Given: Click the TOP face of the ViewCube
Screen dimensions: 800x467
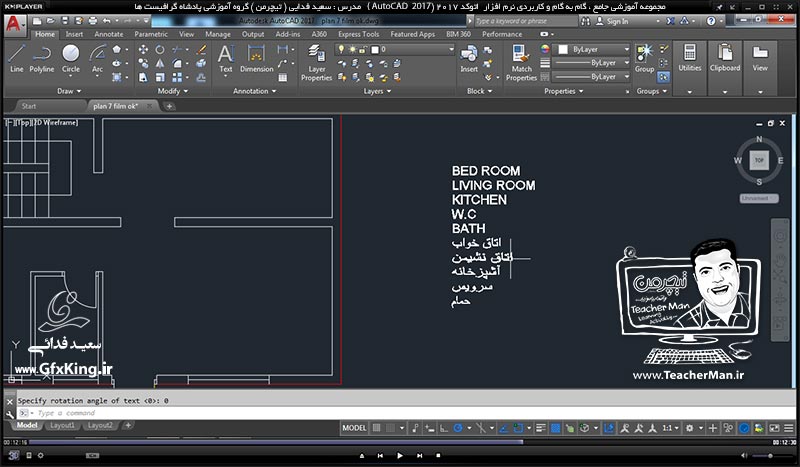Looking at the screenshot, I should pos(759,160).
